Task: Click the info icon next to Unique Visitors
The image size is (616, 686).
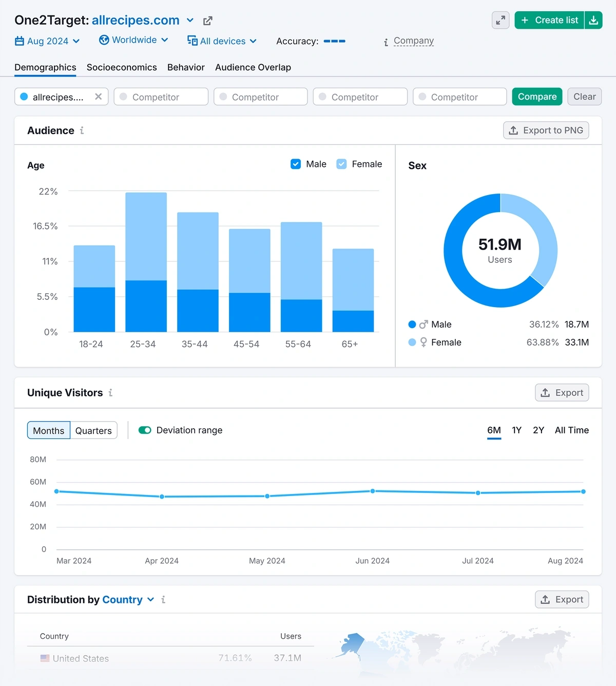Action: [110, 393]
